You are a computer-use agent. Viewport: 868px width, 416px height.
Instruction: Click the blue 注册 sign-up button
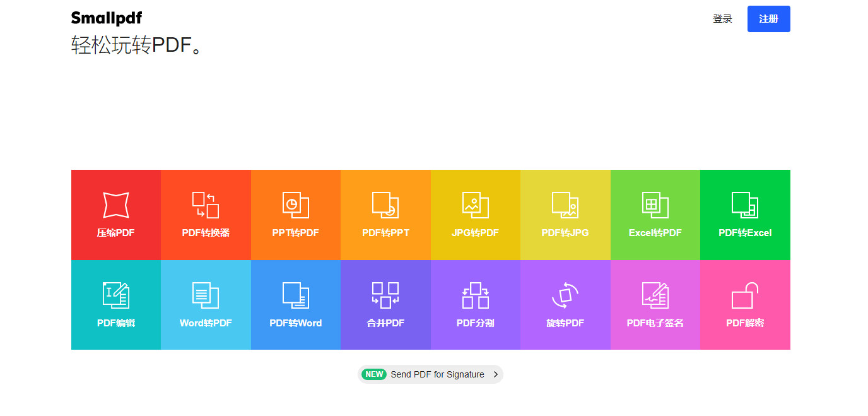pyautogui.click(x=768, y=19)
